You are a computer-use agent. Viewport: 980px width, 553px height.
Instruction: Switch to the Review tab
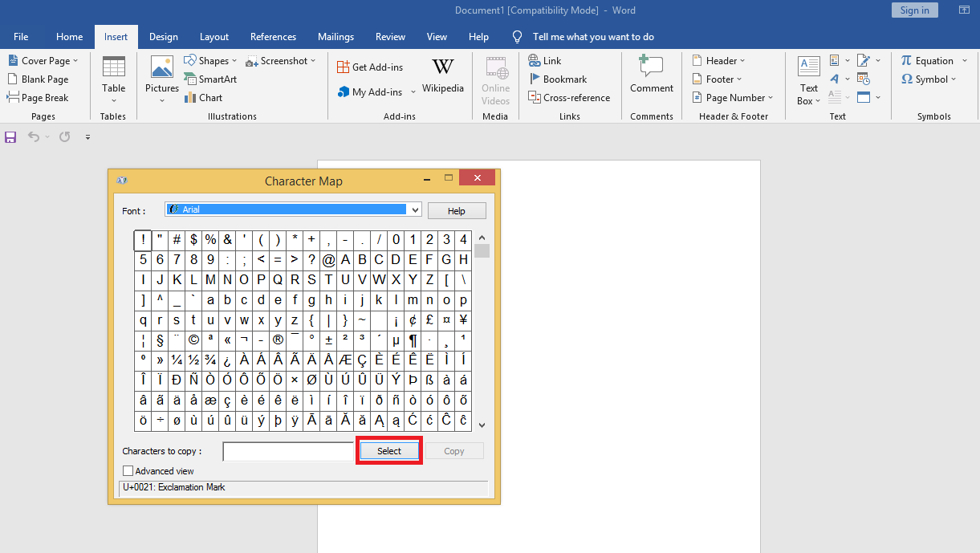(390, 37)
